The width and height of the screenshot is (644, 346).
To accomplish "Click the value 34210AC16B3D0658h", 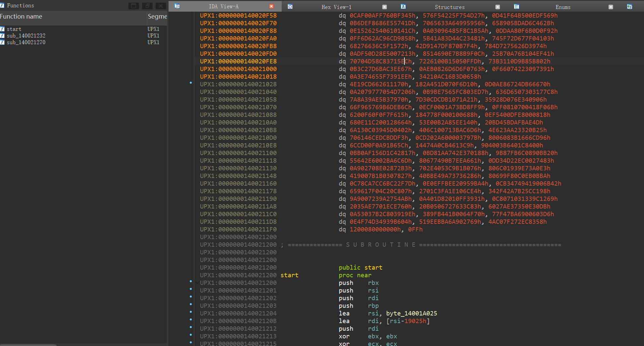I will [x=450, y=77].
